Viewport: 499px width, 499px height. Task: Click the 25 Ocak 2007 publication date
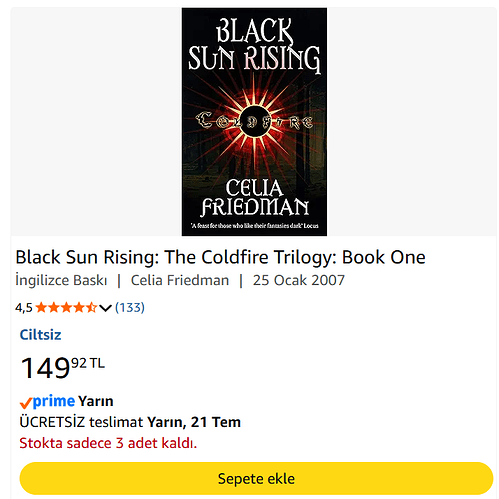coord(298,280)
